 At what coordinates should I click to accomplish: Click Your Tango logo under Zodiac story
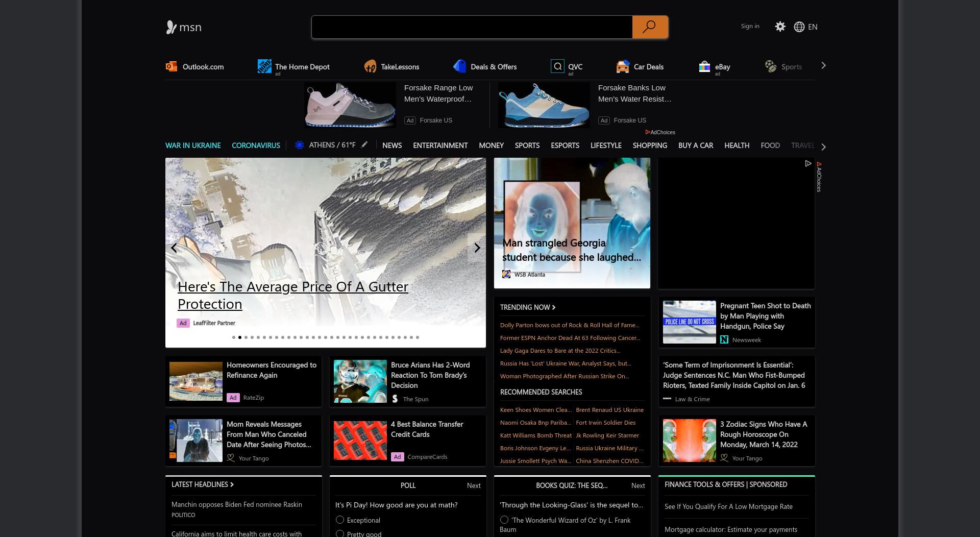[x=724, y=458]
